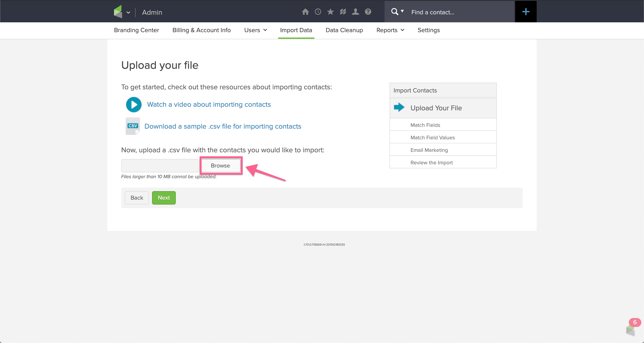Open the search type dropdown arrow
Screen dimensions: 644x343
coord(402,11)
